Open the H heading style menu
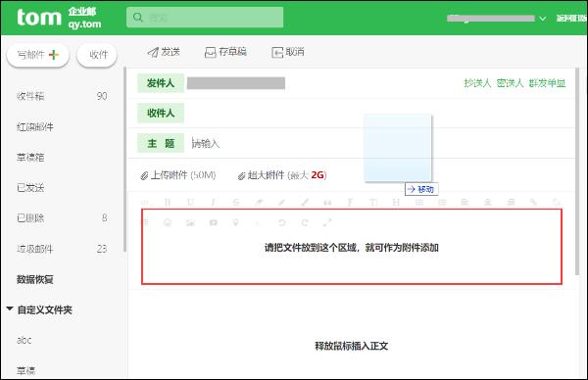 click(x=396, y=202)
